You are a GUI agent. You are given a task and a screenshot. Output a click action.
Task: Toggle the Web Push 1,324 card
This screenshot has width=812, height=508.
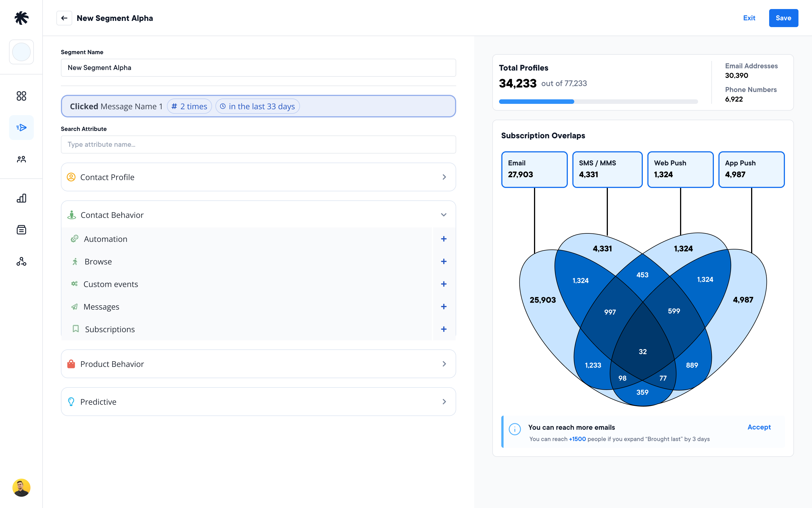pos(680,169)
